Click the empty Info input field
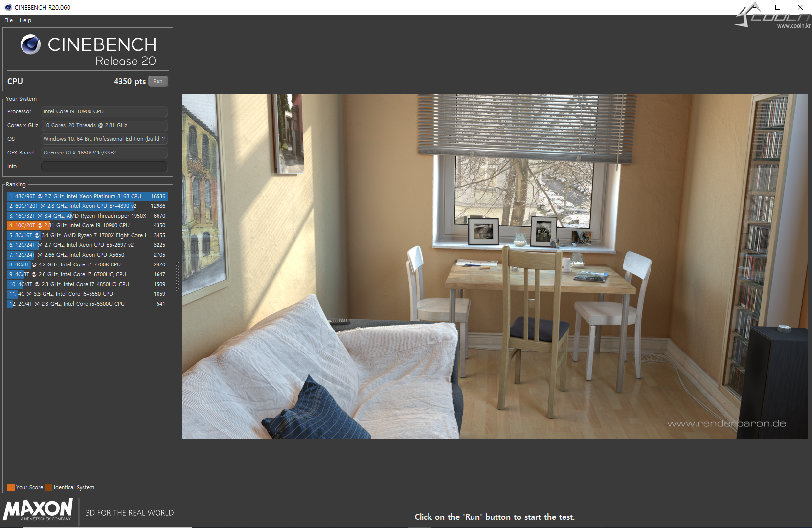812x528 pixels. click(104, 166)
